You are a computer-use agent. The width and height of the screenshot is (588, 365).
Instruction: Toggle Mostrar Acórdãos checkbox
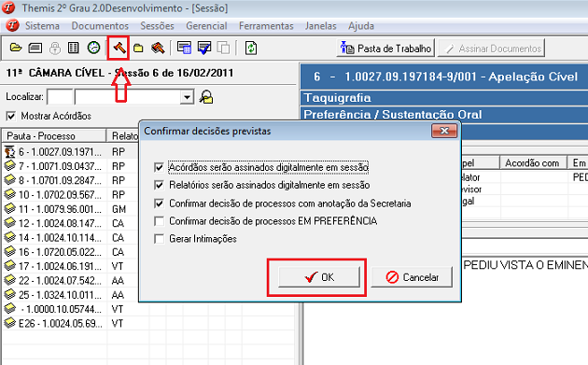point(11,116)
